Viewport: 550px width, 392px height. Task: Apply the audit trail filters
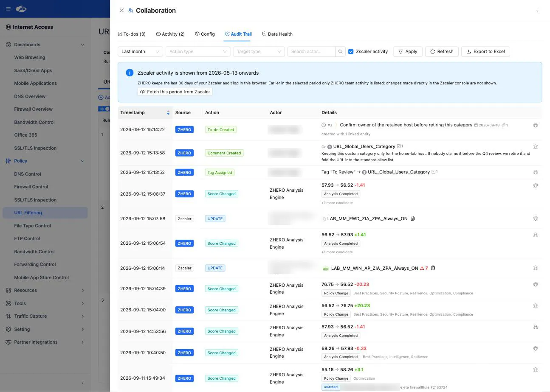tap(408, 51)
